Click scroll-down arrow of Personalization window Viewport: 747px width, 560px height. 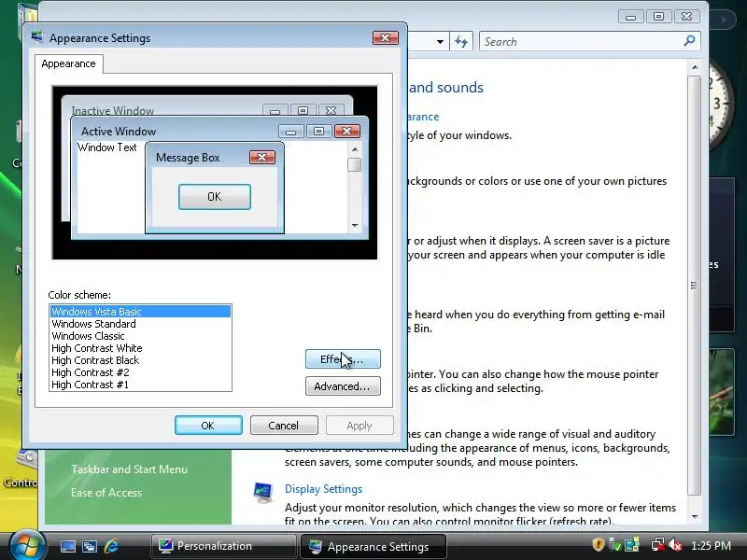(695, 517)
